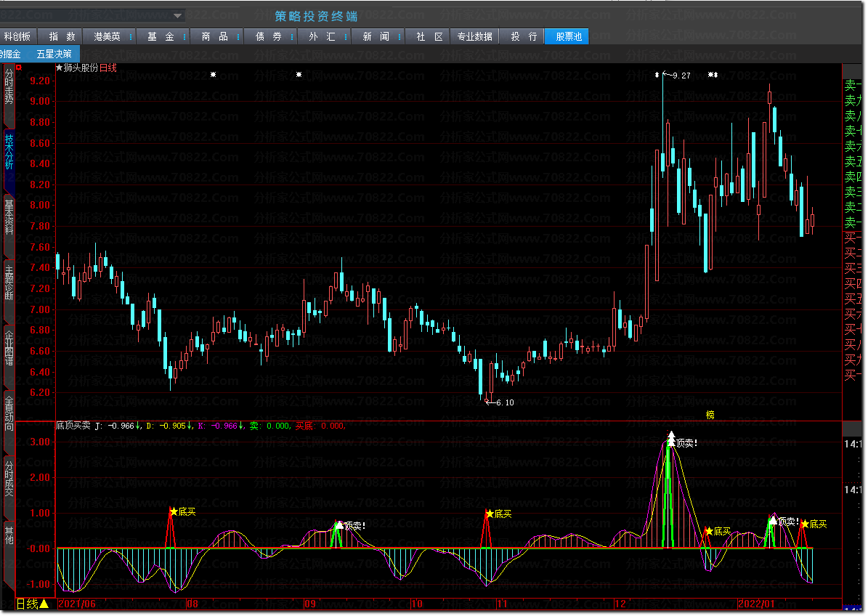
Task: Click the star icon before 狮头股份
Action: pos(60,68)
